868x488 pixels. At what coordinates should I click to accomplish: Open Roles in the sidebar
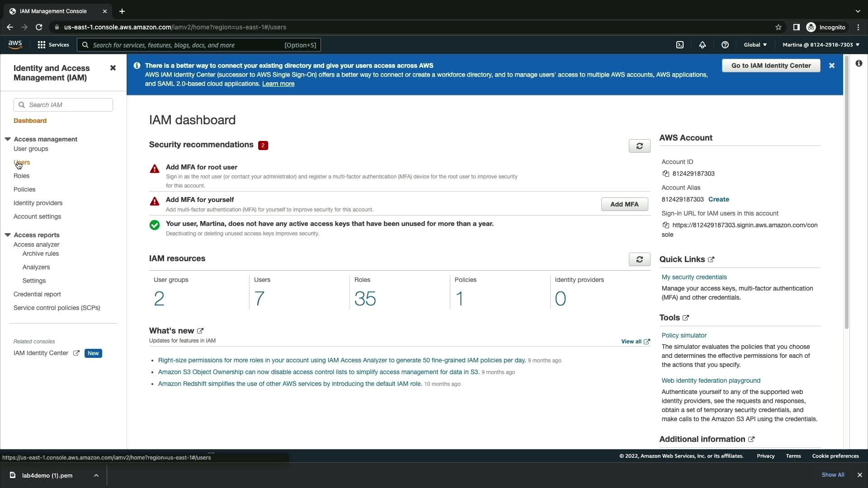point(21,176)
